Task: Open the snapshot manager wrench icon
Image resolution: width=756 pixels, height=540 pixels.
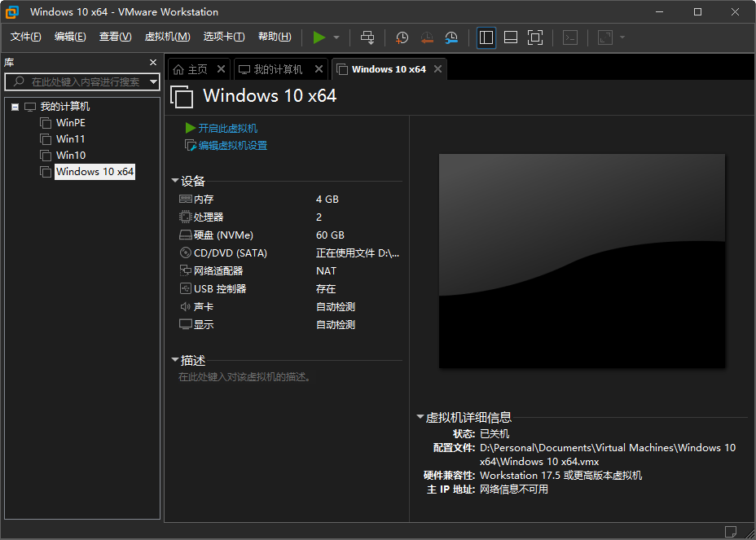Action: coord(451,37)
